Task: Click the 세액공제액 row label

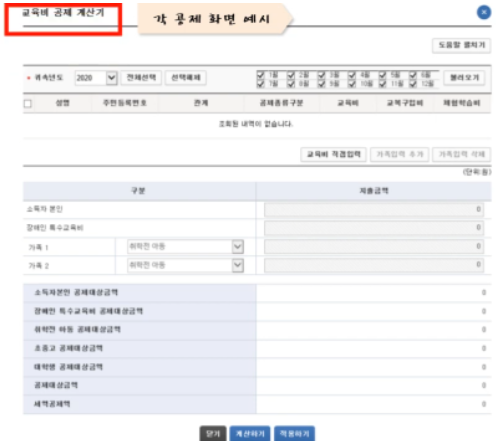Action: [x=52, y=404]
